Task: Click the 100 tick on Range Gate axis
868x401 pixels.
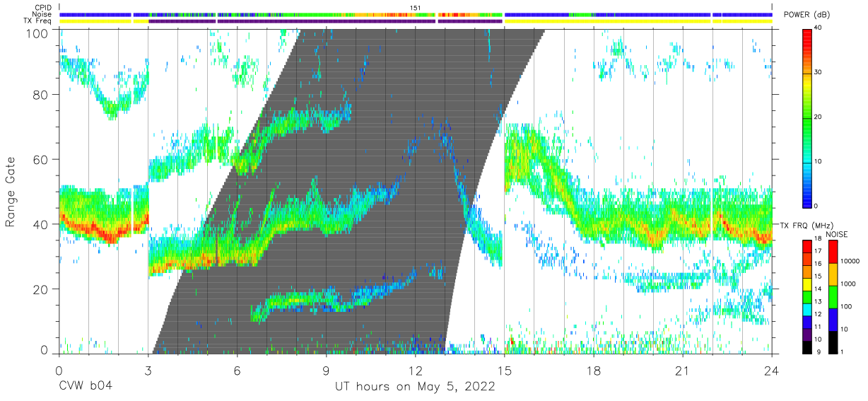Action: click(x=37, y=33)
